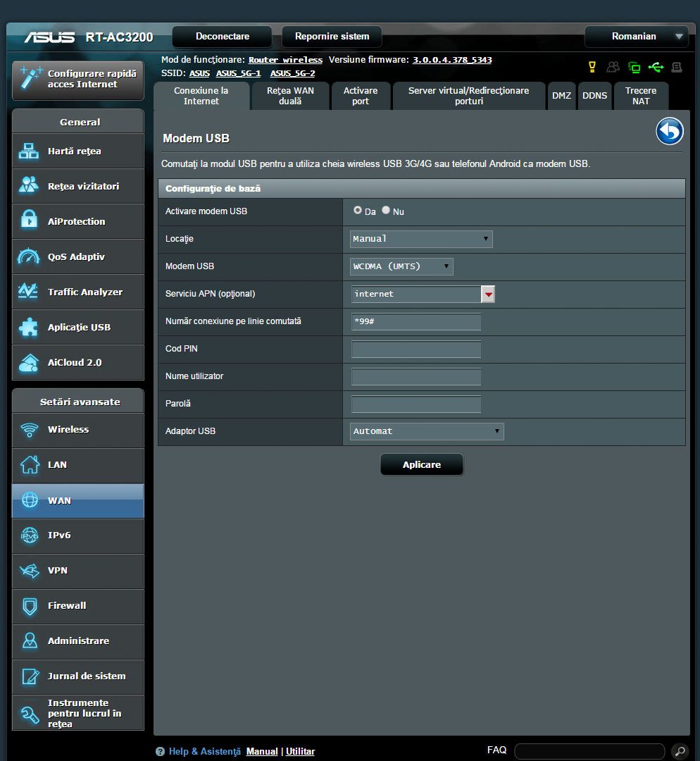The image size is (700, 761).
Task: Switch to the Rețea WAN duală tab
Action: pos(290,96)
